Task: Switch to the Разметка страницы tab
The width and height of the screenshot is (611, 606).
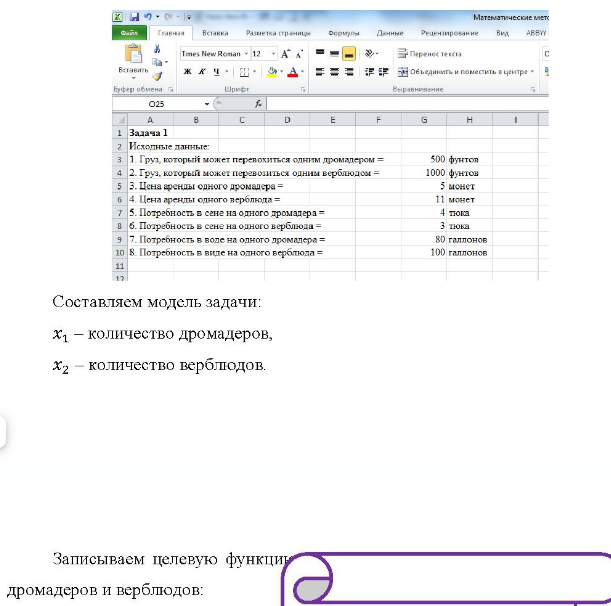Action: pos(278,33)
